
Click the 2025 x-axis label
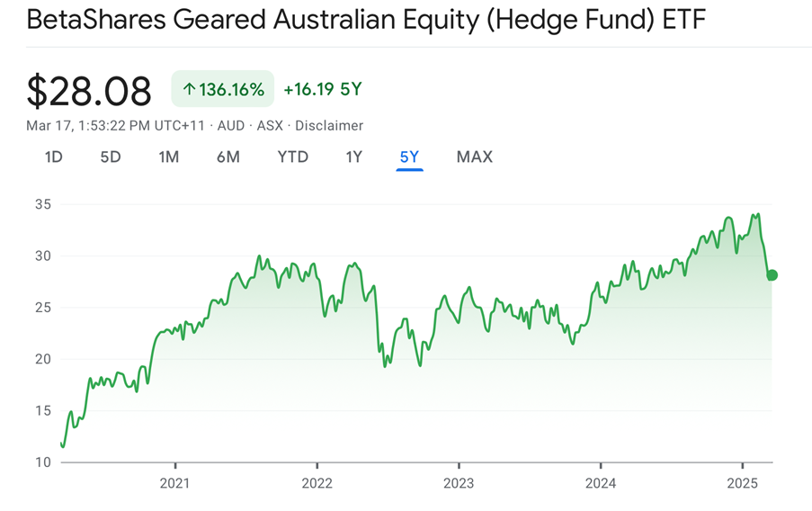[x=743, y=483]
